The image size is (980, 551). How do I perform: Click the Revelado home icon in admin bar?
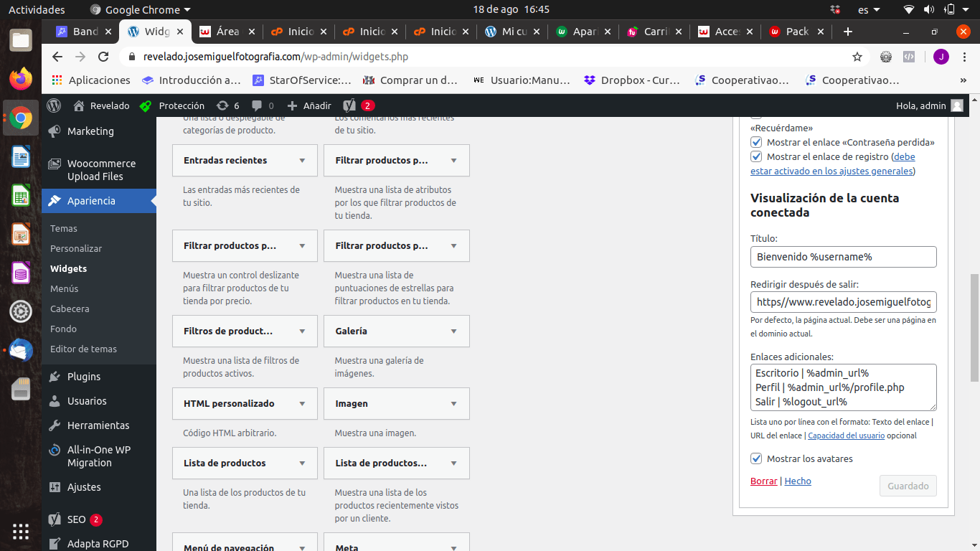(x=79, y=105)
